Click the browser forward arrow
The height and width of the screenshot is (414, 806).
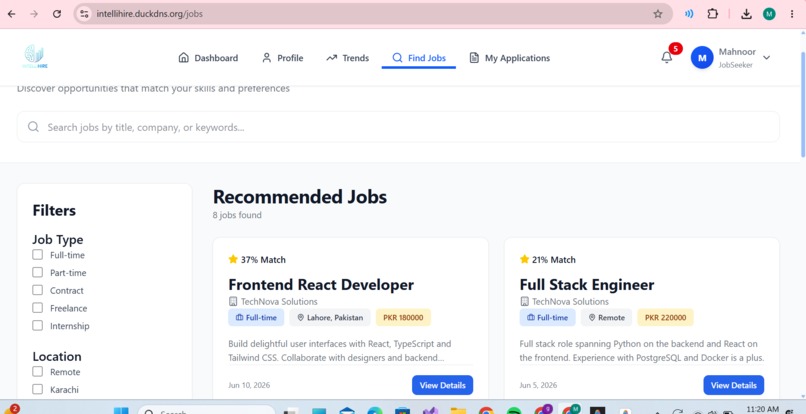tap(34, 14)
